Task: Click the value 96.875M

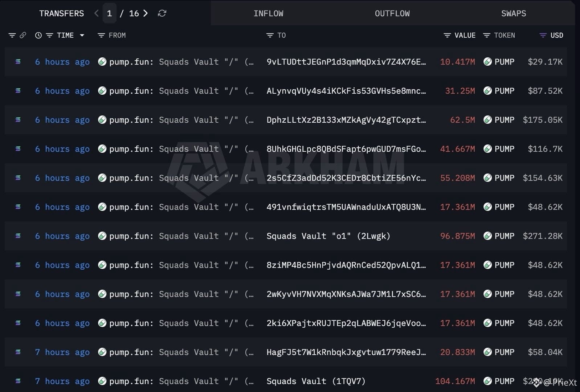Action: 457,236
